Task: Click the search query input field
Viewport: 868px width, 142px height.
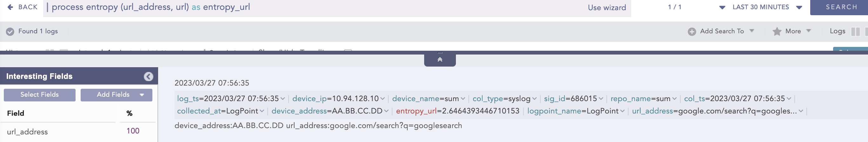Action: 303,7
